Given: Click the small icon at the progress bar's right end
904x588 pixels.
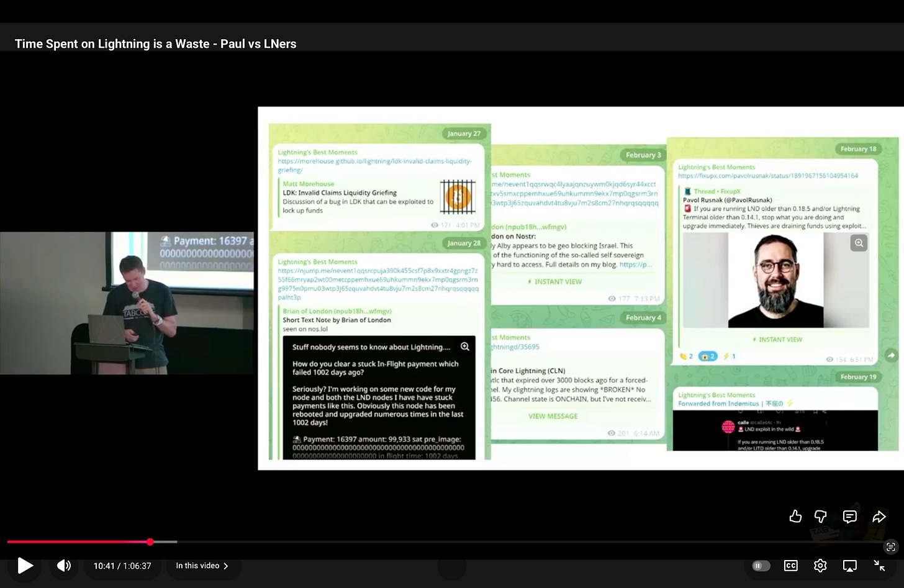Looking at the screenshot, I should click(891, 547).
